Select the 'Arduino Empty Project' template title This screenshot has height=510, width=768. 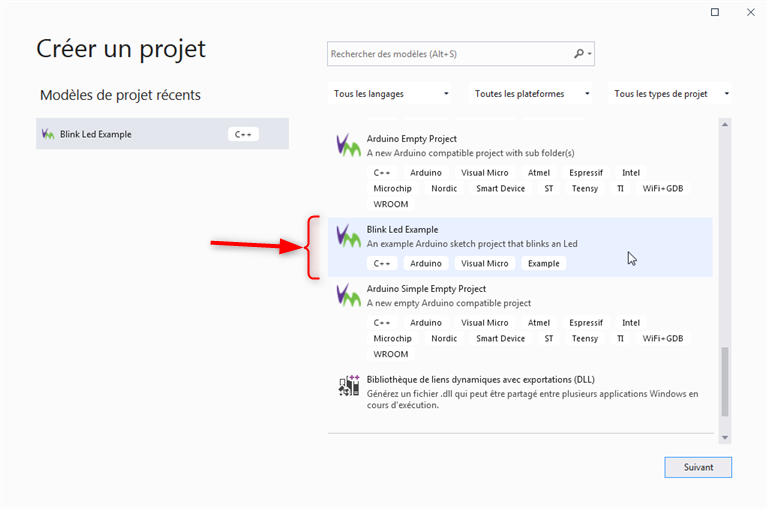pos(411,139)
